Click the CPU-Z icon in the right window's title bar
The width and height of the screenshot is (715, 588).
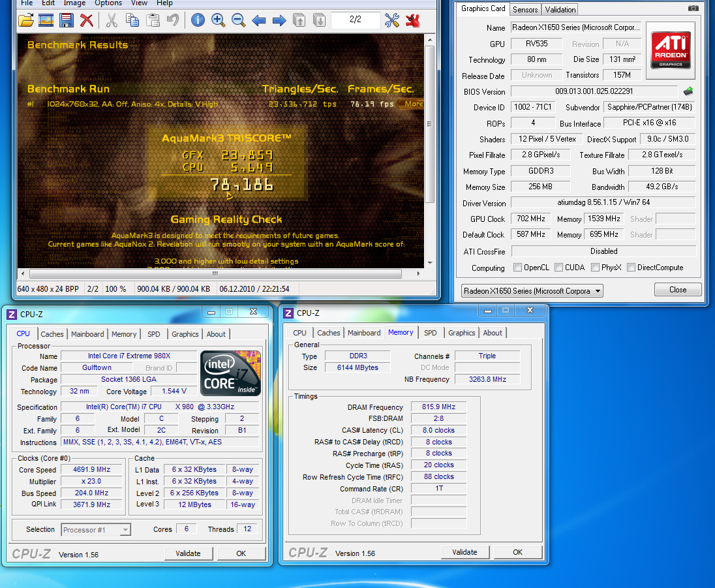[288, 313]
